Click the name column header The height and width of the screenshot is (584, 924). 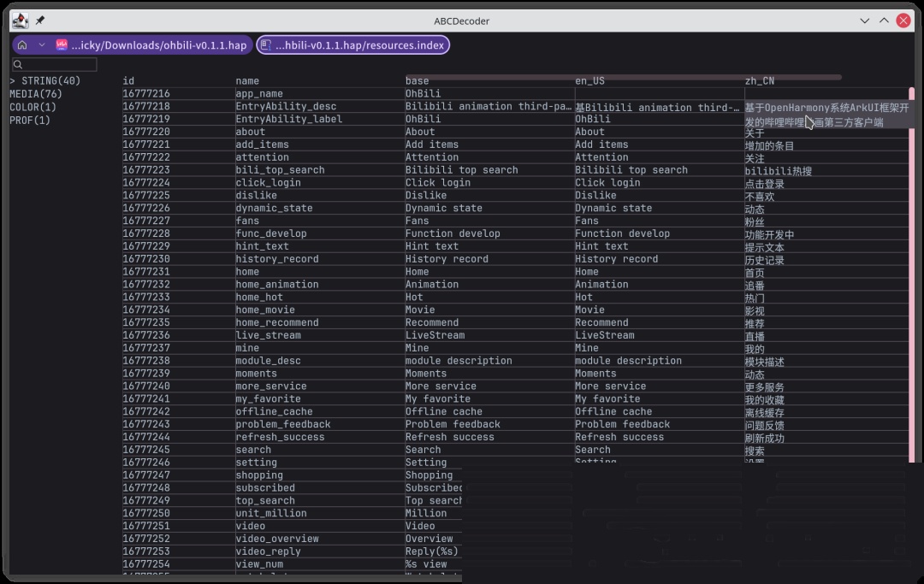tap(247, 80)
